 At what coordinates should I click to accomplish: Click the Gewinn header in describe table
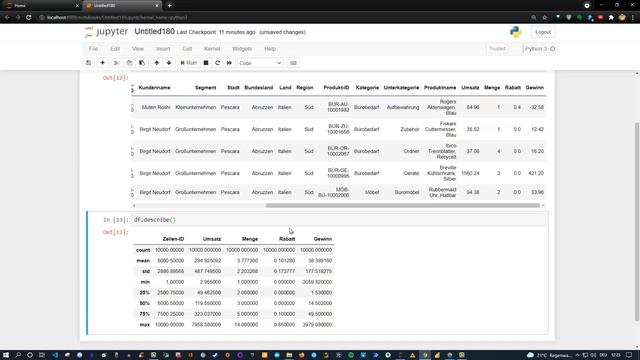pyautogui.click(x=322, y=239)
